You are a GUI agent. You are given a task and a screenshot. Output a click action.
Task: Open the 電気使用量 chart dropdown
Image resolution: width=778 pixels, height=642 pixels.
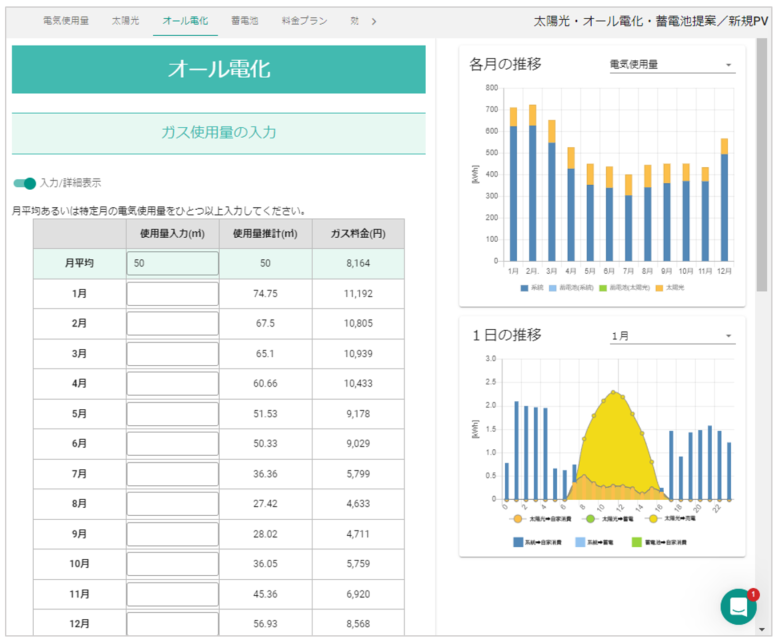[x=672, y=64]
